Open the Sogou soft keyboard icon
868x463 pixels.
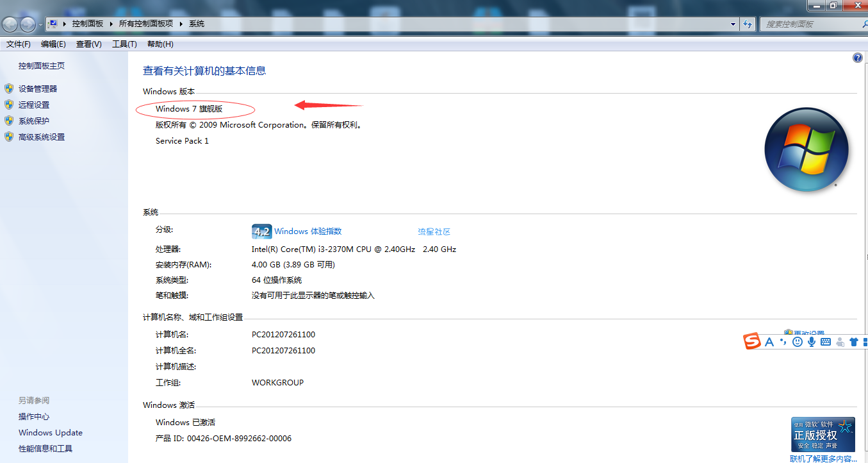(x=826, y=342)
